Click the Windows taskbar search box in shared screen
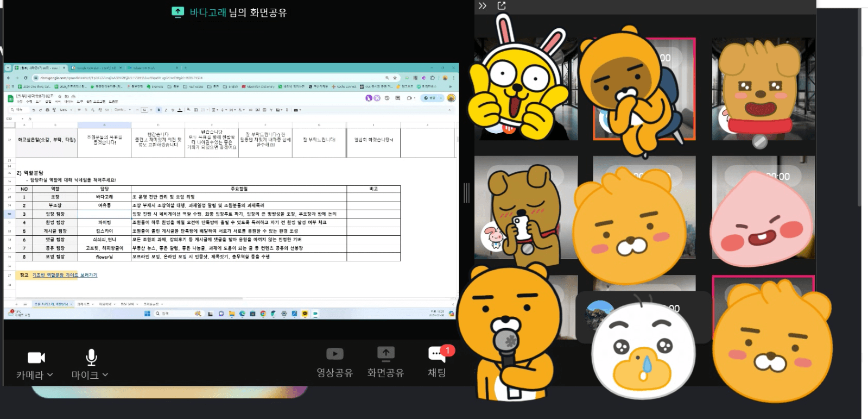The height and width of the screenshot is (419, 868). tap(178, 314)
